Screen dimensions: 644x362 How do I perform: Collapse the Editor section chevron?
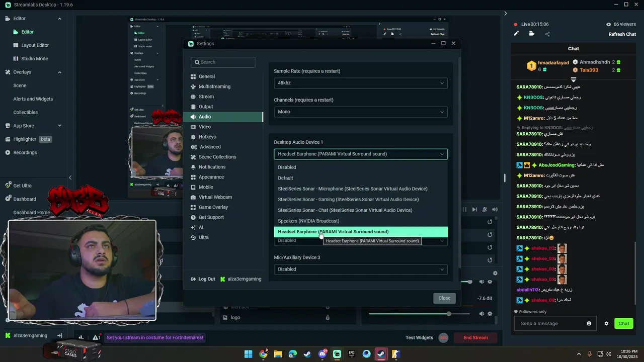coord(59,19)
